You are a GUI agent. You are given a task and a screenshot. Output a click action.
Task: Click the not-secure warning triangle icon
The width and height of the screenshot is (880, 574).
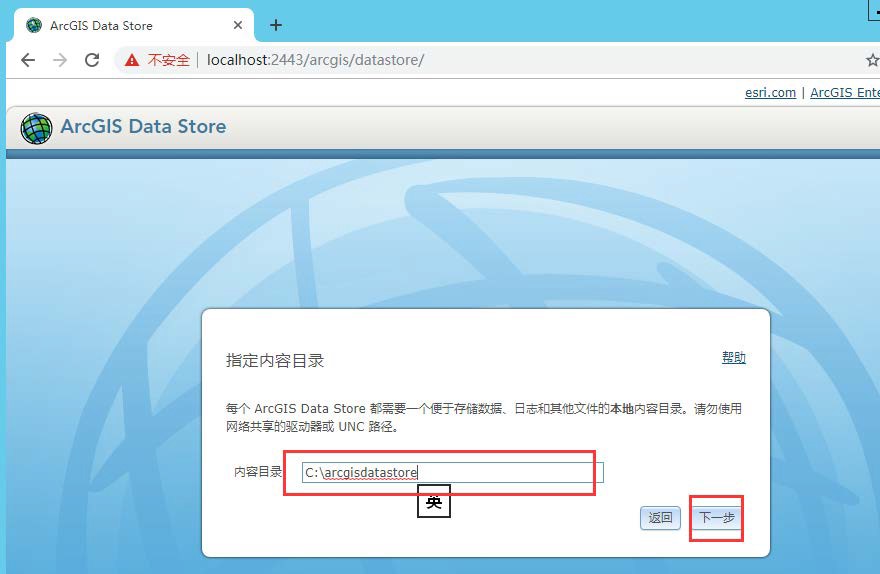[132, 60]
